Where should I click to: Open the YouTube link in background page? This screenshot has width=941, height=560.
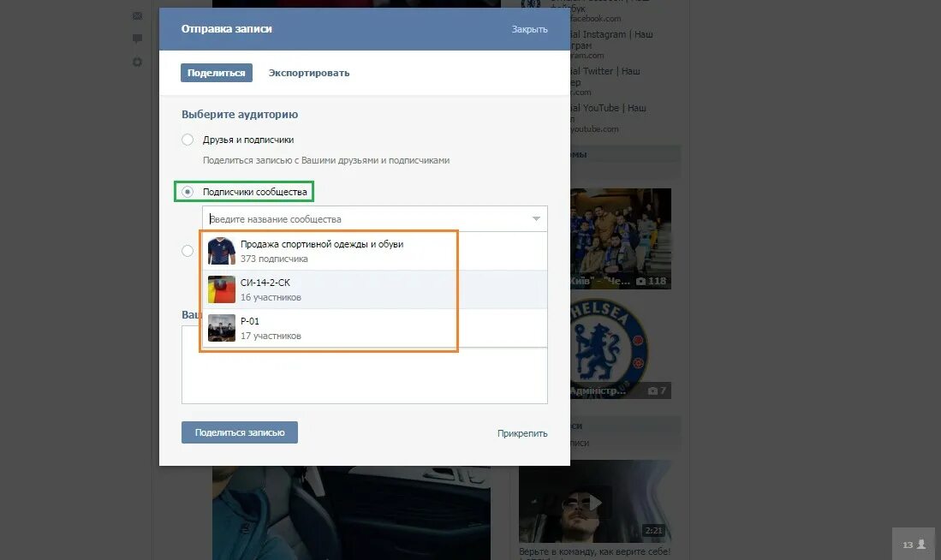coord(608,113)
